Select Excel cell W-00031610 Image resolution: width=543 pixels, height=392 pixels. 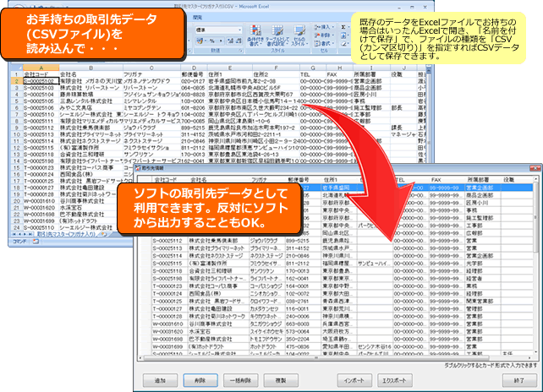(41, 201)
